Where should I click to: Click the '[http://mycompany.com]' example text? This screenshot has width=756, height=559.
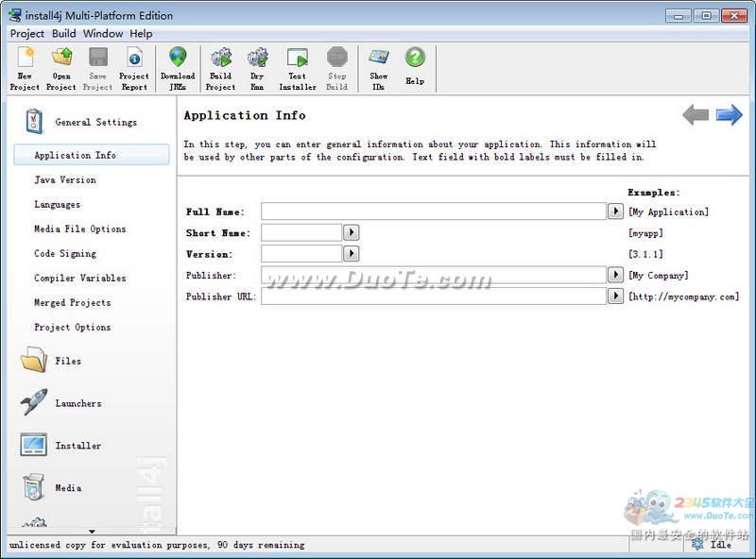(683, 296)
